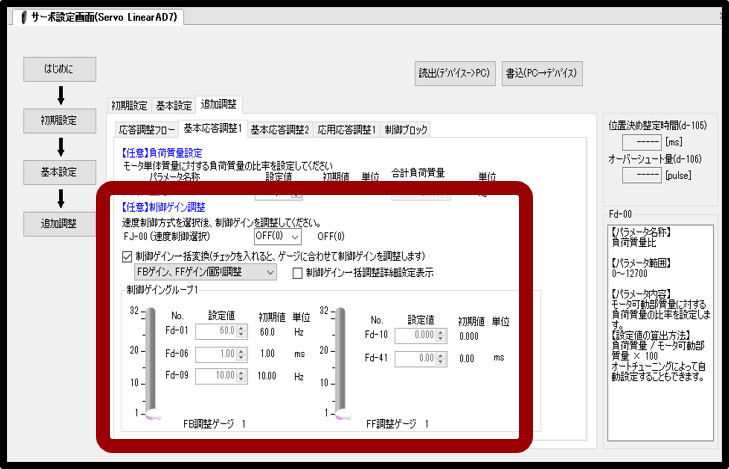Image resolution: width=729 pixels, height=469 pixels.
Task: Open the 応答調整フロー sub-tab
Action: coord(146,129)
